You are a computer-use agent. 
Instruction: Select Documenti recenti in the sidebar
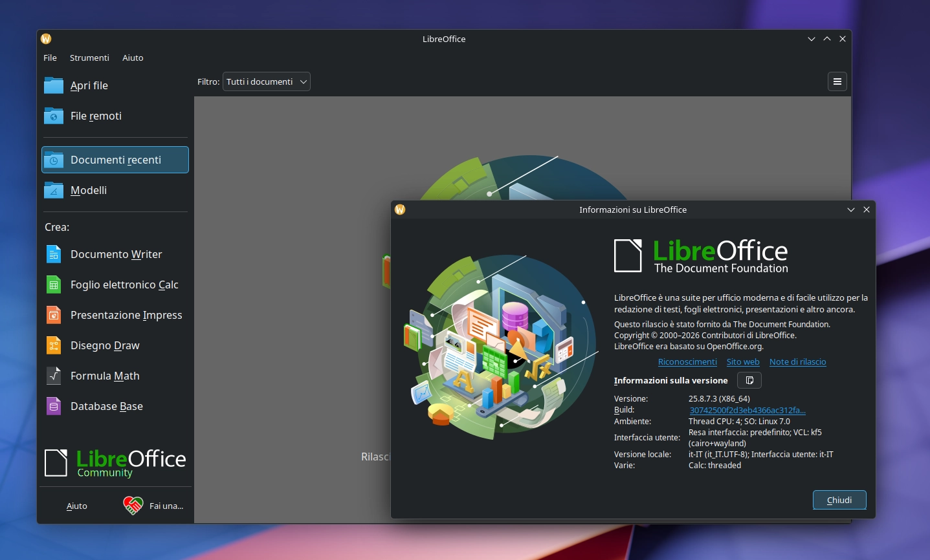click(115, 160)
